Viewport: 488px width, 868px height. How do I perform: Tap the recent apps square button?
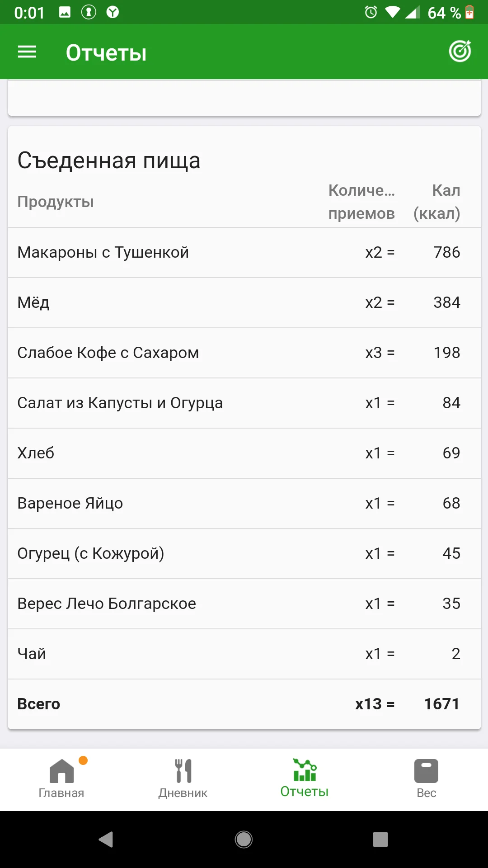coord(380,840)
